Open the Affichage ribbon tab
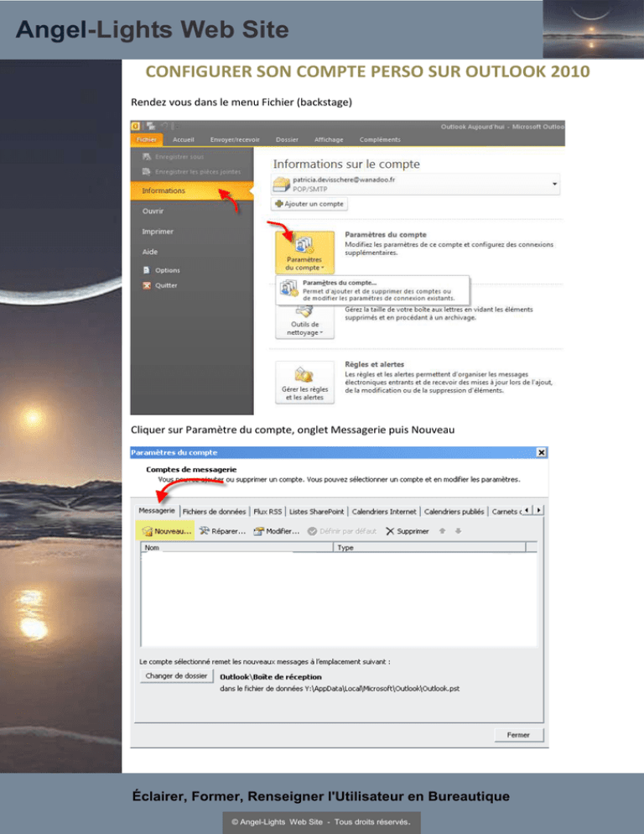Screen dimensions: 644x834 pyautogui.click(x=329, y=139)
